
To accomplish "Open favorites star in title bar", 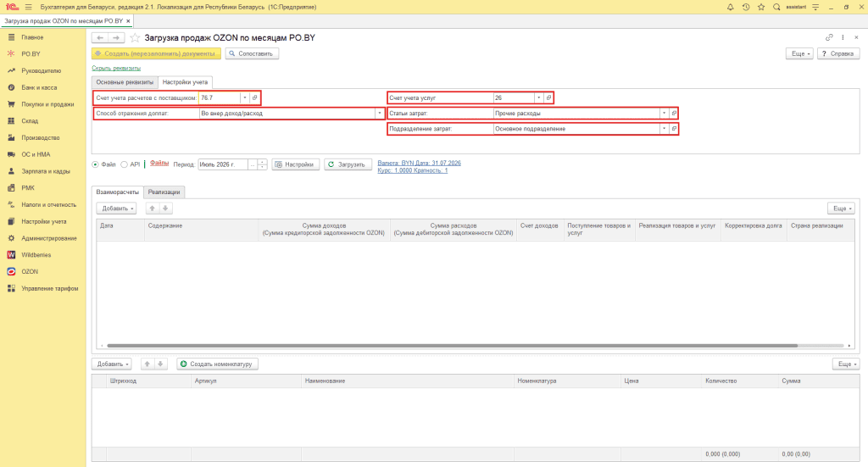I will coord(761,7).
